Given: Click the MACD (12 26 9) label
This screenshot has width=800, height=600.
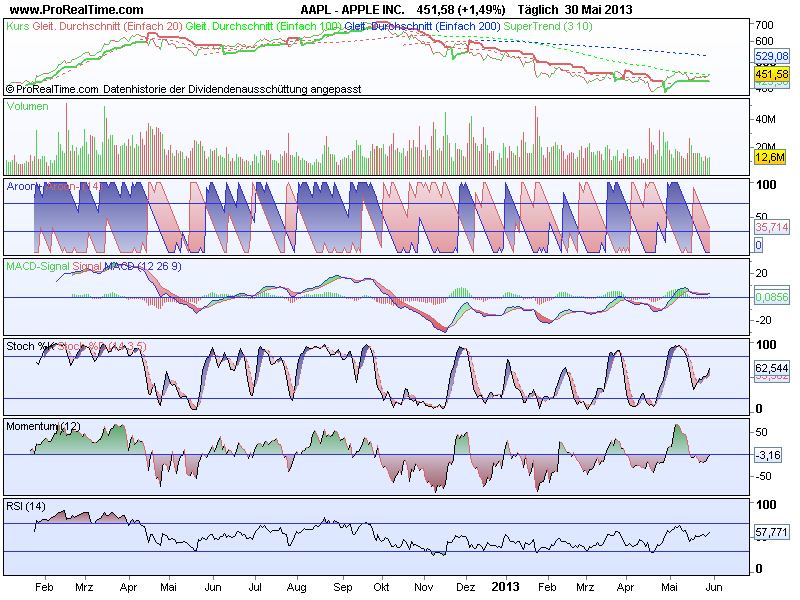Looking at the screenshot, I should coord(142,266).
